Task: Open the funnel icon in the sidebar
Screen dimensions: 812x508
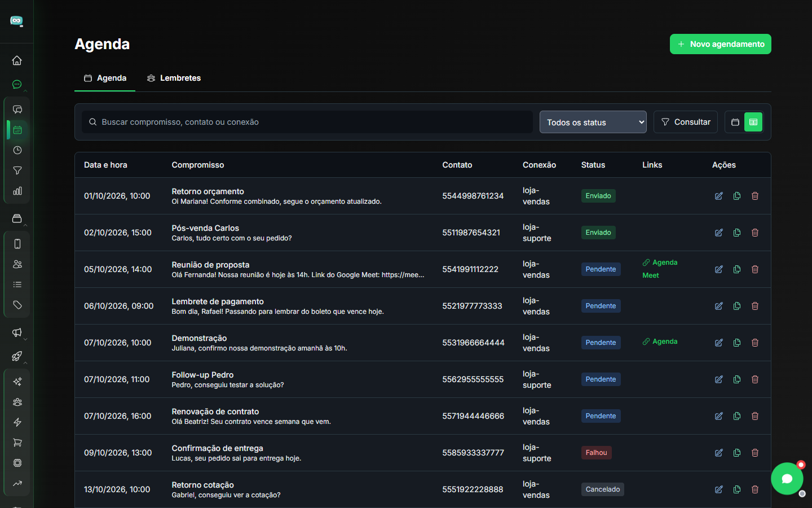Action: click(17, 170)
